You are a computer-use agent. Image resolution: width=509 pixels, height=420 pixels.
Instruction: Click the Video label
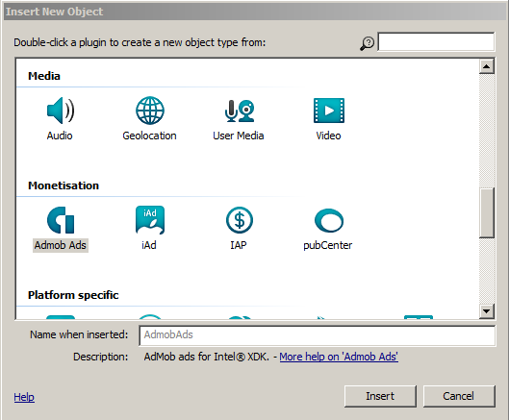pyautogui.click(x=328, y=136)
